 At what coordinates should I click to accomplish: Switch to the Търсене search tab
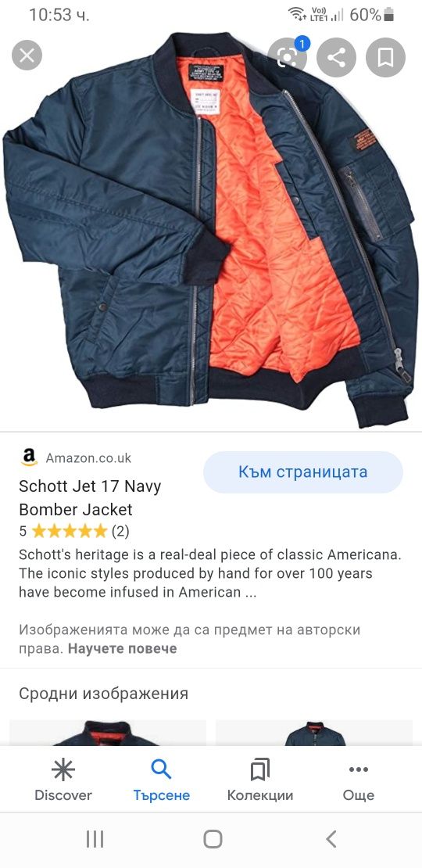pos(162,780)
